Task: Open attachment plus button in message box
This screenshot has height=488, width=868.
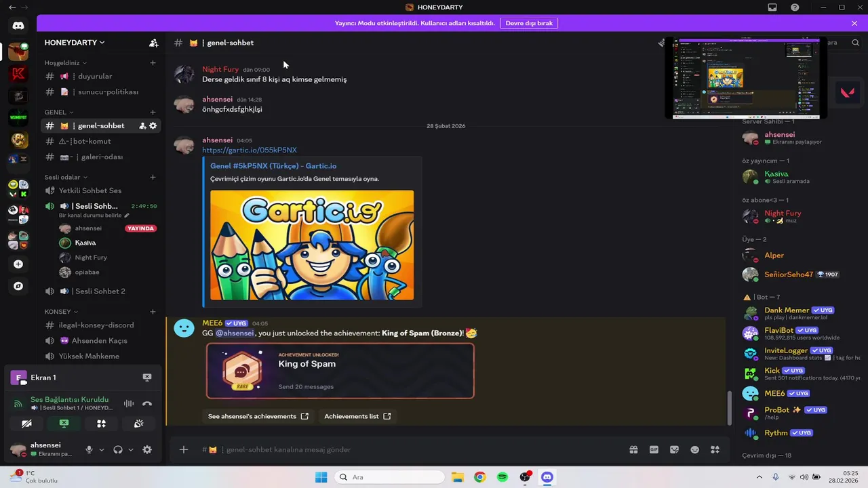Action: point(184,449)
